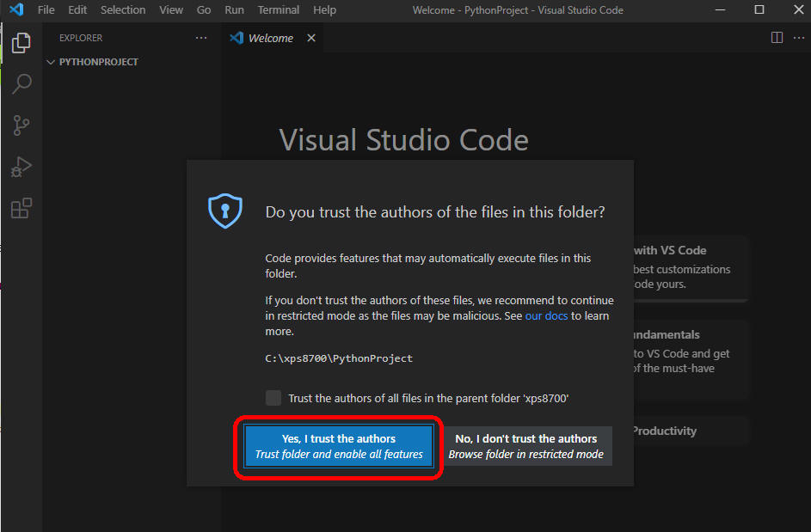Open the View menu
Viewport: 811px width, 532px height.
tap(170, 9)
